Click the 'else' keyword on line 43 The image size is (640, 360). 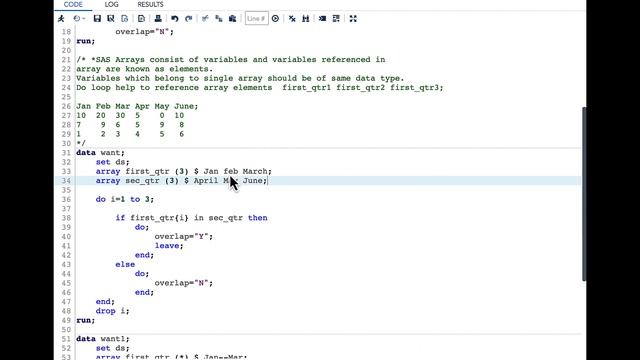pyautogui.click(x=125, y=264)
